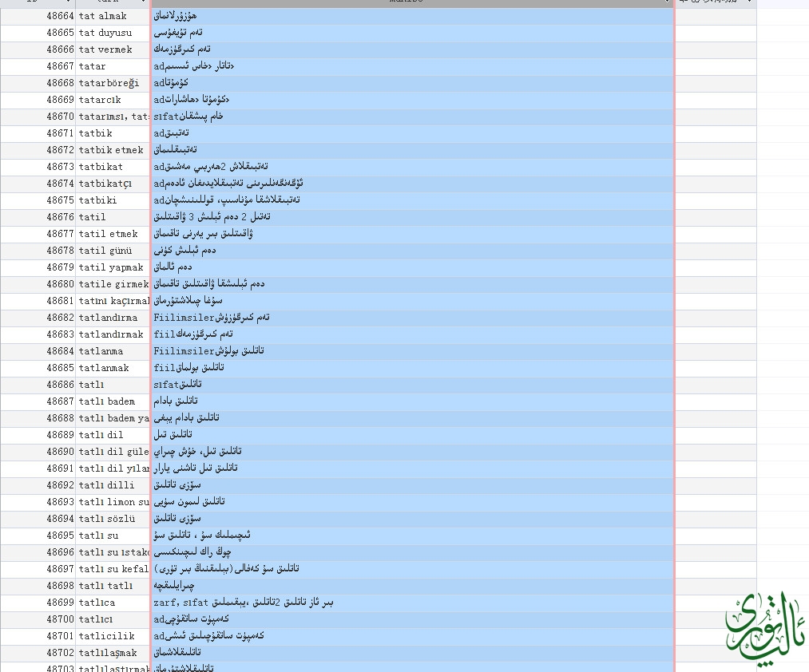Select the 'tatlı limon su' entry
Image resolution: width=809 pixels, height=672 pixels.
(113, 502)
